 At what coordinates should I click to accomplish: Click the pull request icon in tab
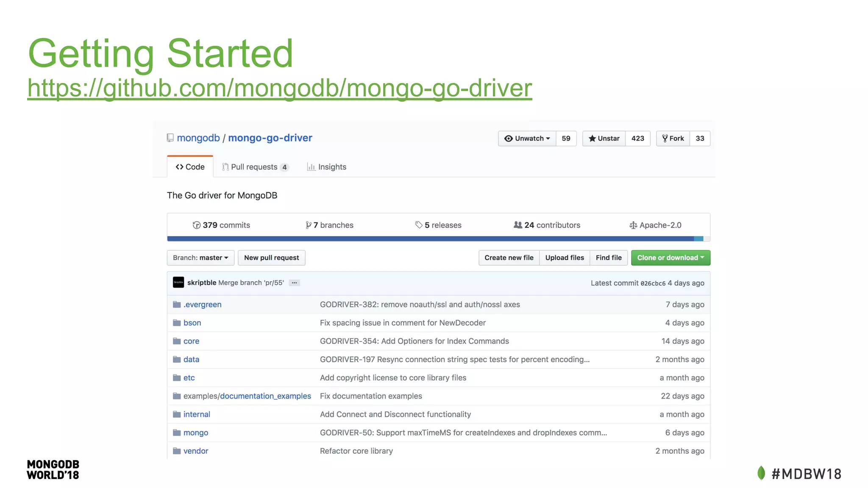pos(225,167)
